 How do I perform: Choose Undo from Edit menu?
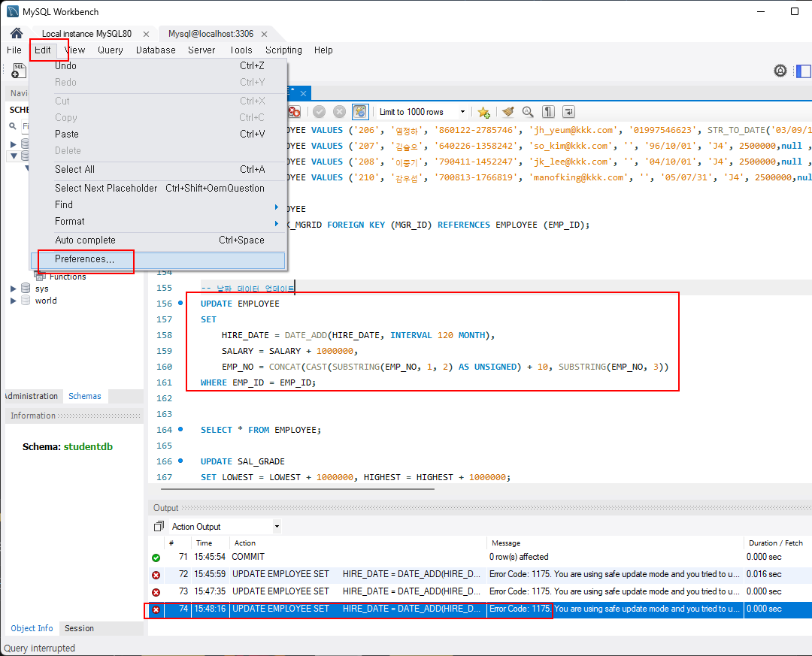point(158,66)
